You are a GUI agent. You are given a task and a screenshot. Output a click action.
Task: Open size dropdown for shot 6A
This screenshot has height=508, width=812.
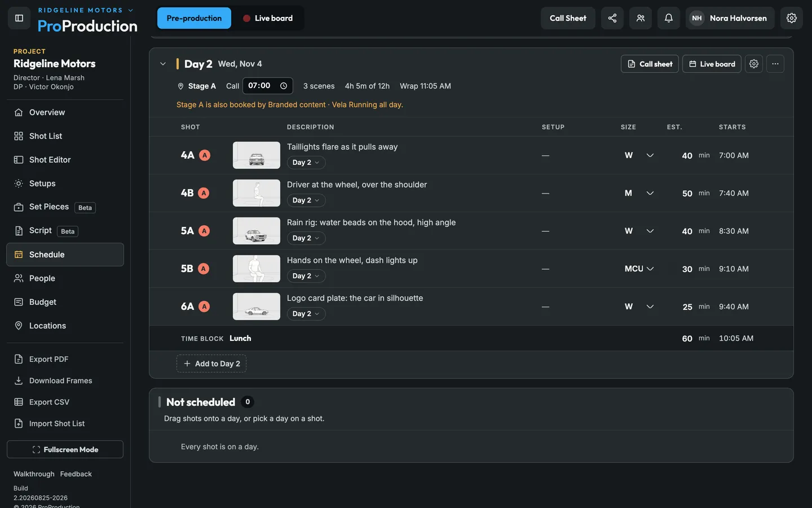click(x=639, y=306)
